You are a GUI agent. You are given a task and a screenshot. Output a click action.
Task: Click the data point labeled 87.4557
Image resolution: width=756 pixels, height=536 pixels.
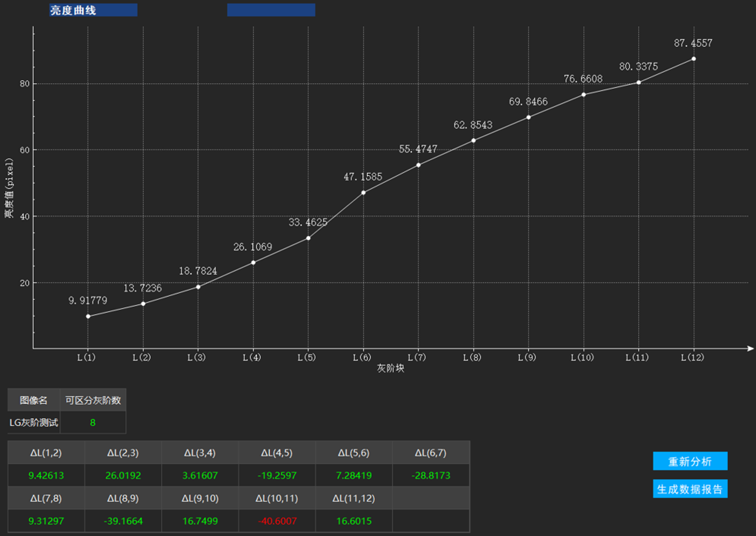(x=693, y=59)
